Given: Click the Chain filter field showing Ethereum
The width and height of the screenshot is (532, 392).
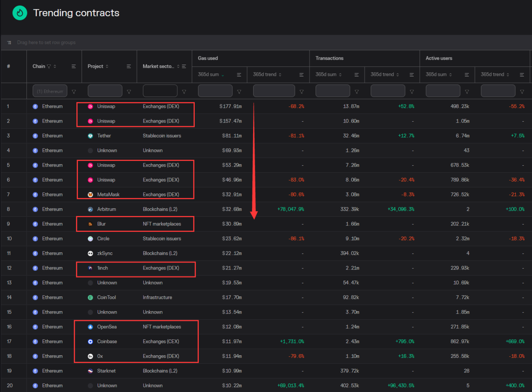Looking at the screenshot, I should click(50, 91).
